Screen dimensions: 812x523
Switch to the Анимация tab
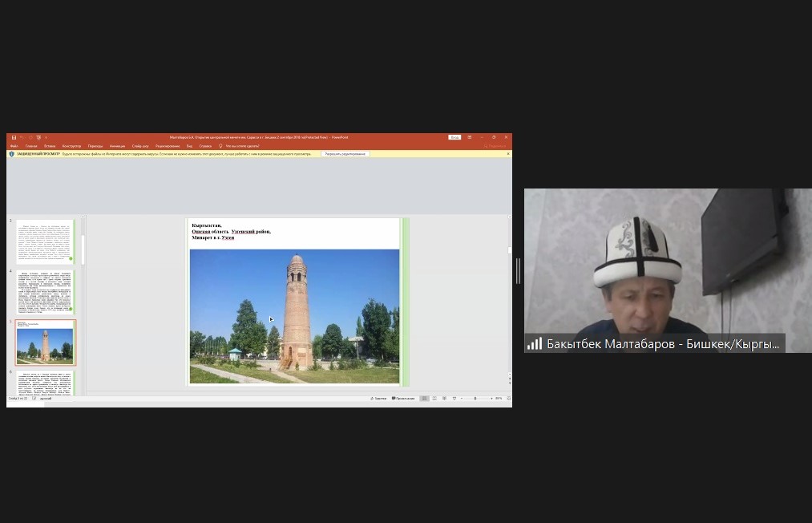[x=117, y=146]
